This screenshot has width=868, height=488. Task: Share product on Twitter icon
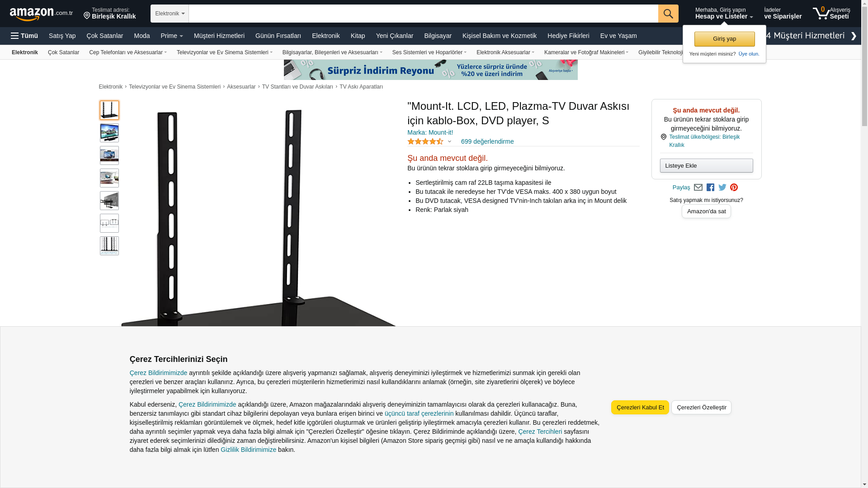pos(722,188)
